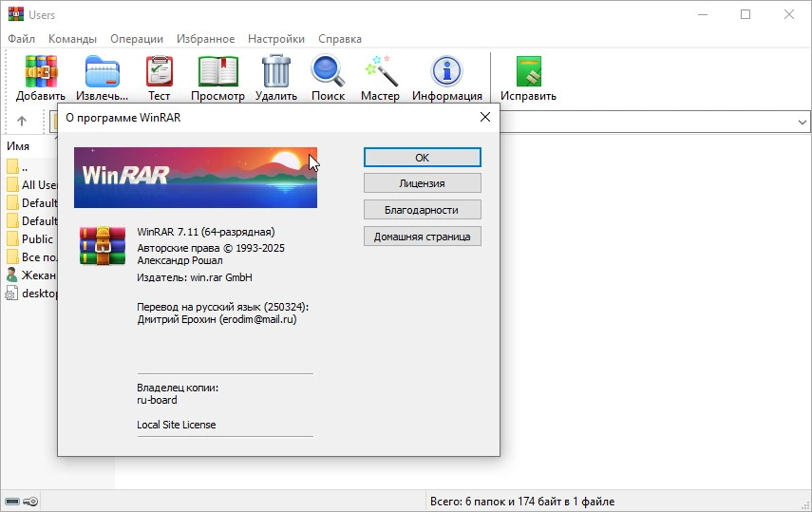Select the Все пользователи folder row
This screenshot has height=512, width=812.
31,257
